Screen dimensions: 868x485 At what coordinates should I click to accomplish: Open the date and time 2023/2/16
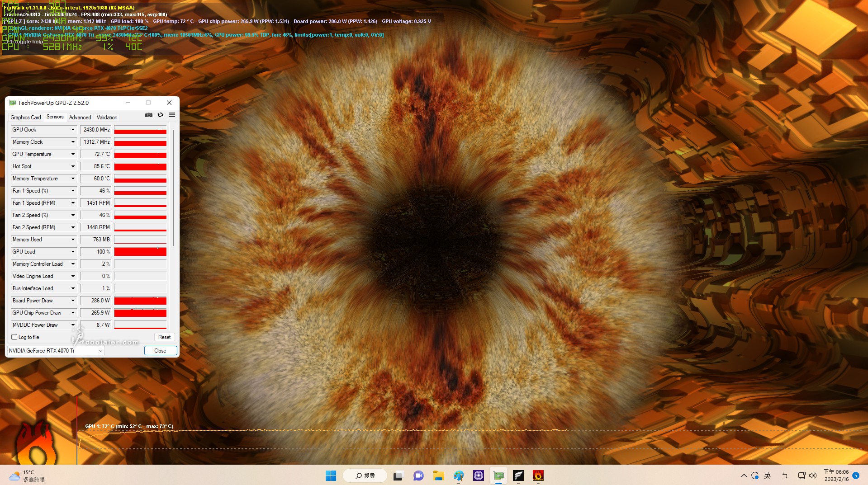point(836,476)
